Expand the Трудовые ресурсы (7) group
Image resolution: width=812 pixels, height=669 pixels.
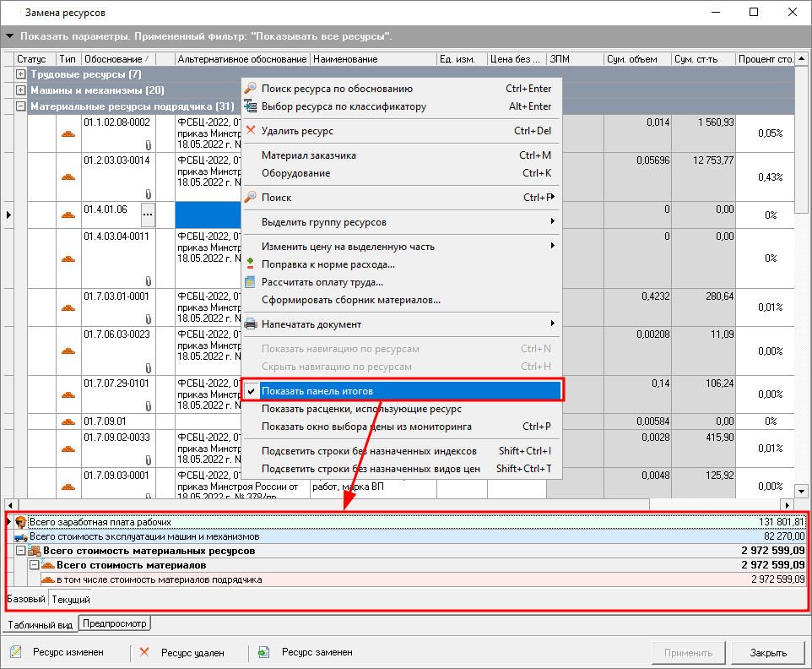(21, 74)
